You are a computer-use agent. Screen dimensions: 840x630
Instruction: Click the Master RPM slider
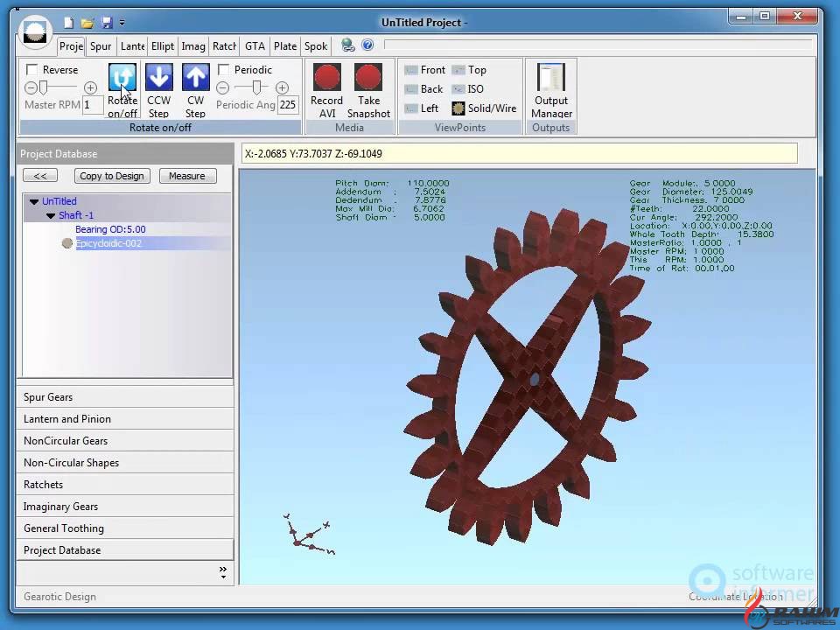click(x=59, y=87)
